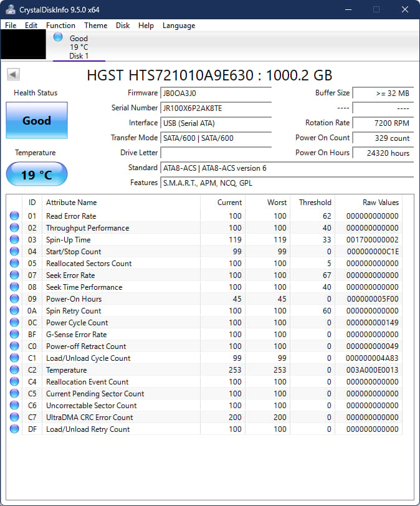Open the Disk menu
Image resolution: width=420 pixels, height=506 pixels.
pos(123,25)
